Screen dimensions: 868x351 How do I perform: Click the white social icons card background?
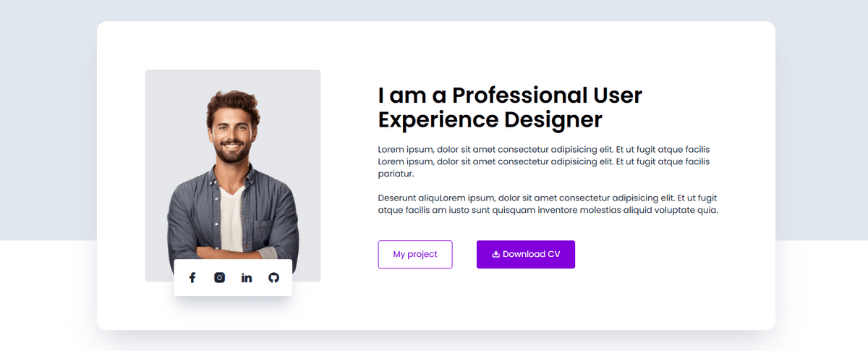coord(233,289)
